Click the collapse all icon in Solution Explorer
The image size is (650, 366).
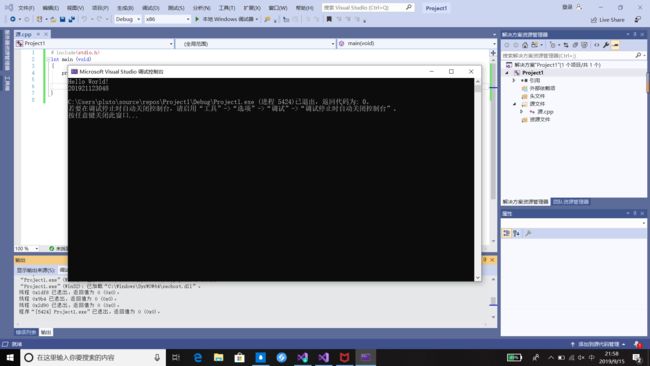click(575, 45)
